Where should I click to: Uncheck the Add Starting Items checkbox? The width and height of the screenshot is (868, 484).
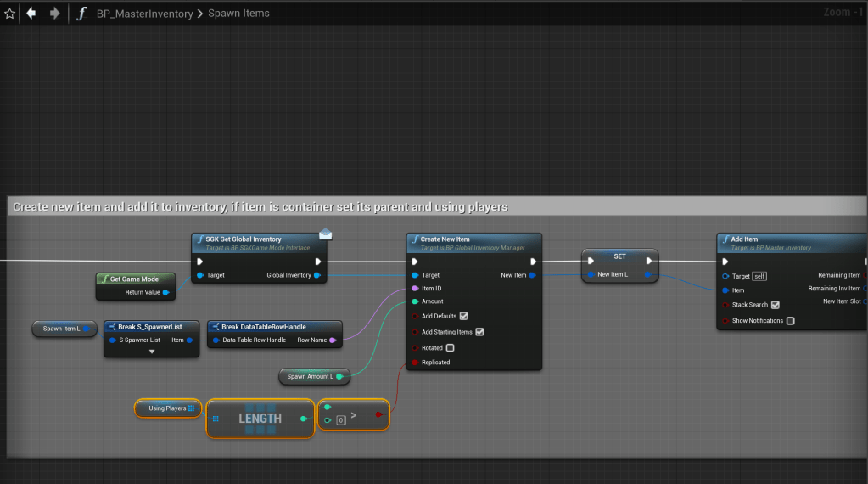479,332
